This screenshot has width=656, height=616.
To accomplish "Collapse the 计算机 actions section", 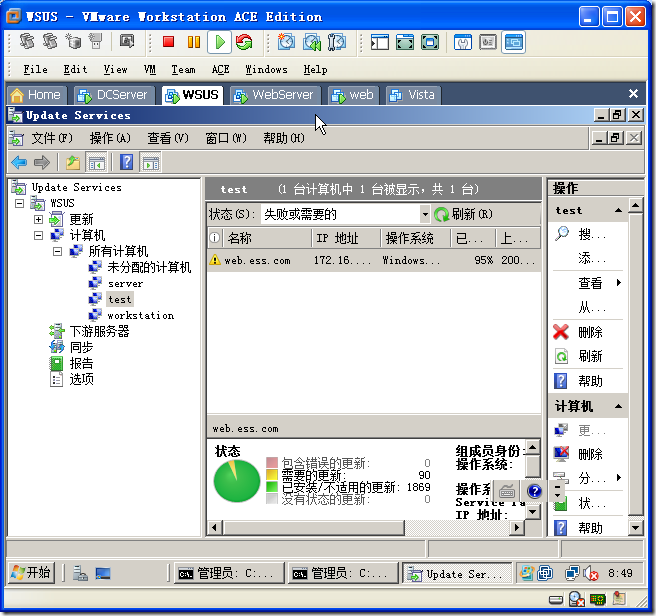I will [x=618, y=406].
